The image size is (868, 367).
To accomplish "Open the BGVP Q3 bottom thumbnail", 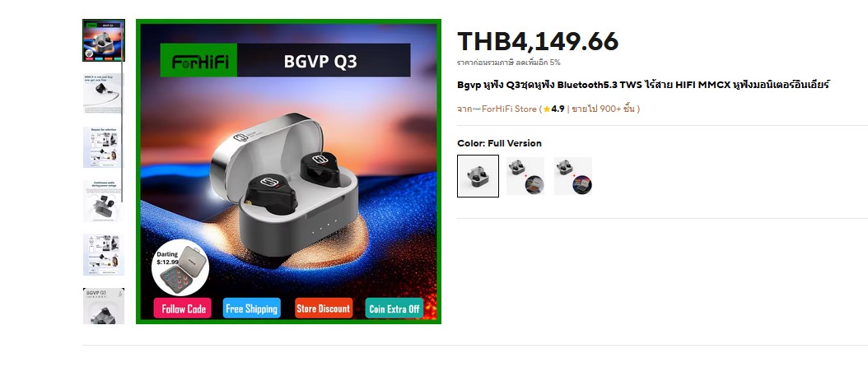I will pos(104,305).
